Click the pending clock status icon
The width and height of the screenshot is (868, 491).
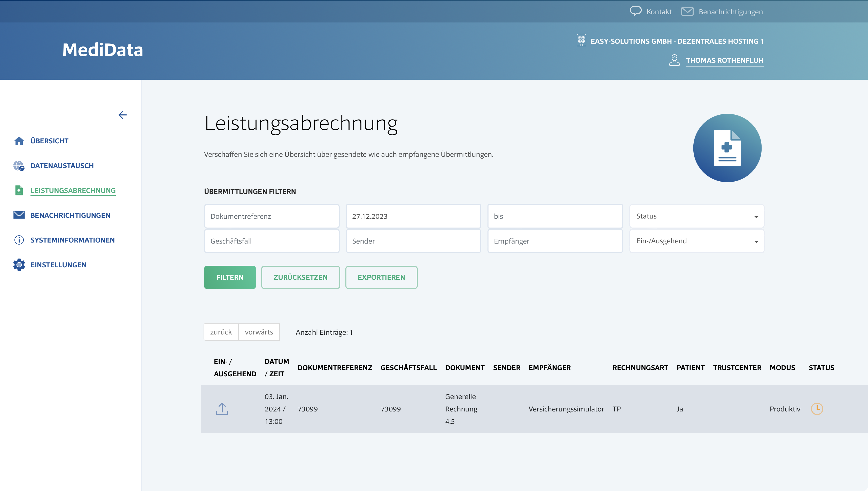(x=817, y=409)
